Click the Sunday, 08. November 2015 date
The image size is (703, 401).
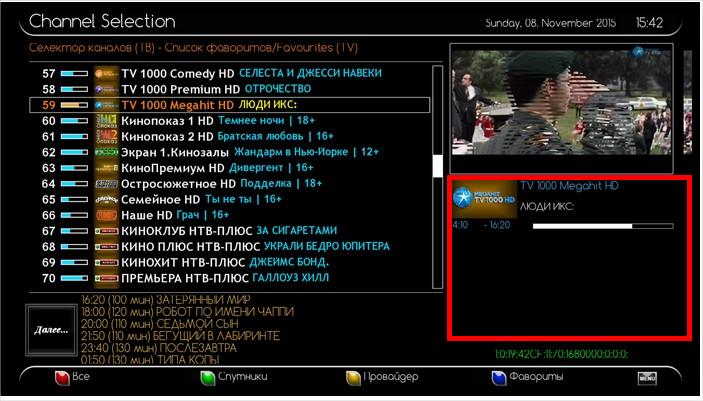coord(551,23)
